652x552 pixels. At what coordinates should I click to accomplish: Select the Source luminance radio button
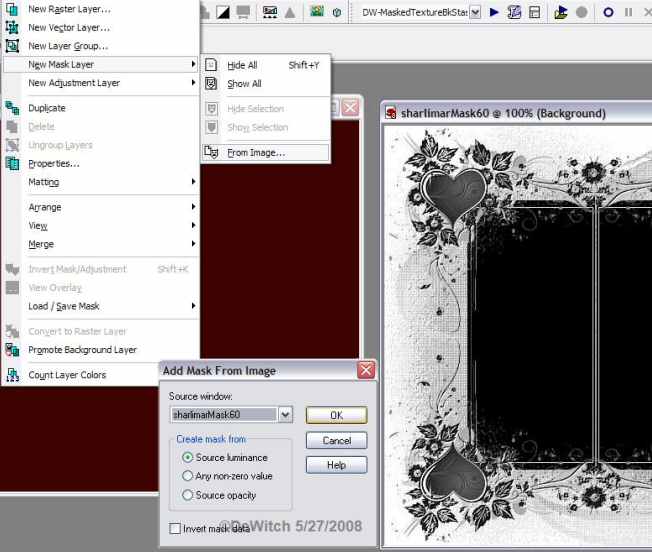[x=187, y=457]
